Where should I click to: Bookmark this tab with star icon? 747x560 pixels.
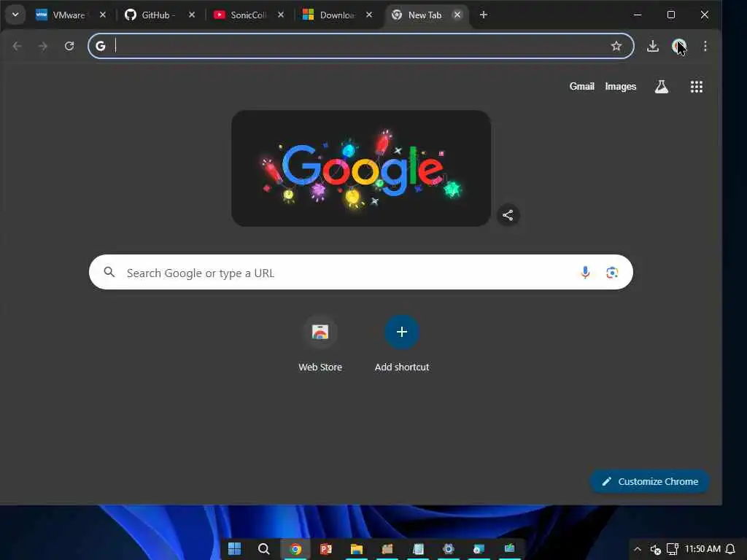pos(616,46)
